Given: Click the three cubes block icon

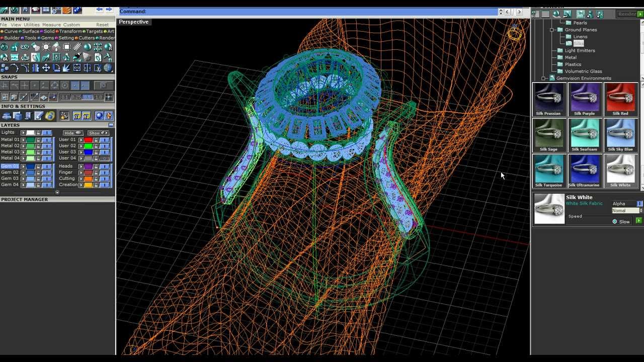Looking at the screenshot, I should [4, 67].
